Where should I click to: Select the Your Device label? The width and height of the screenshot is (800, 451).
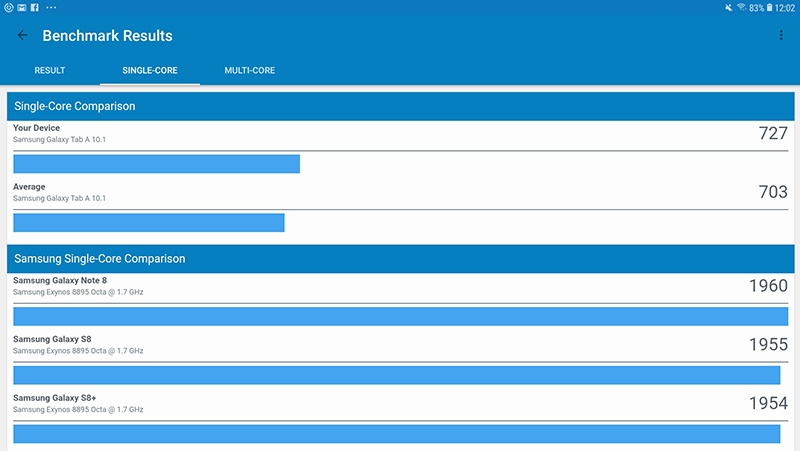point(36,128)
